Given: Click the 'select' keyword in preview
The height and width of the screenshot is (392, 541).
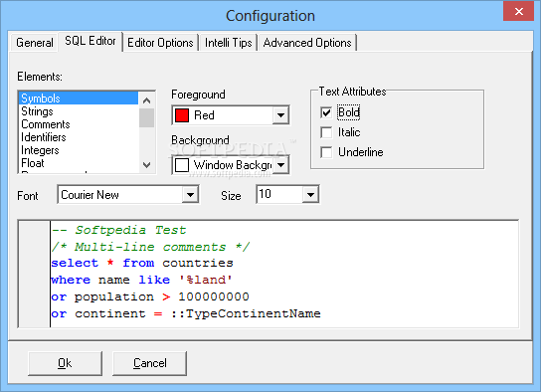Looking at the screenshot, I should [x=75, y=263].
